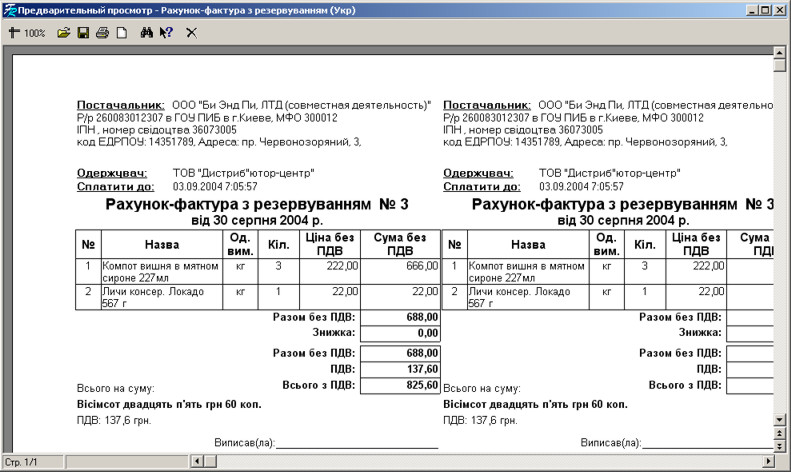Open a saved report file
Viewport: 791px width, 472px height.
(63, 33)
